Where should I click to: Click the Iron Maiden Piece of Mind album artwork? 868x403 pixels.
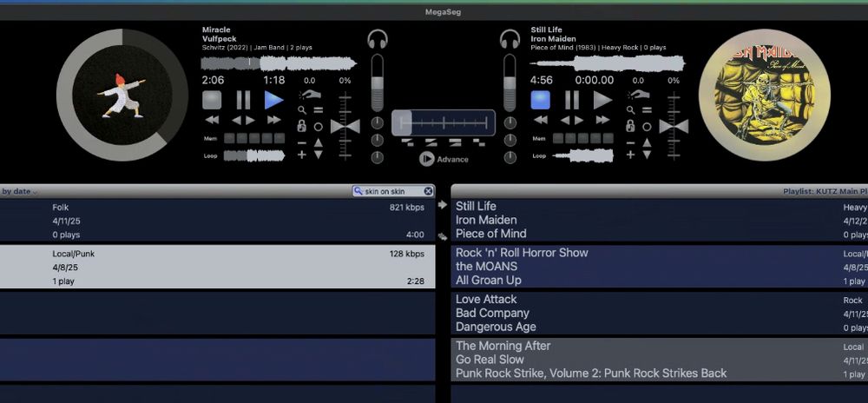[765, 95]
